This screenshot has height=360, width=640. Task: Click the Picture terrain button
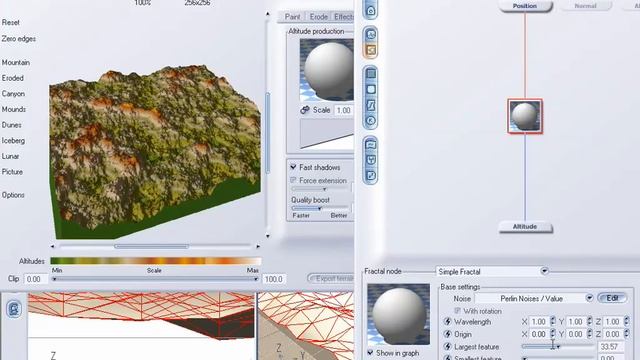pyautogui.click(x=12, y=172)
